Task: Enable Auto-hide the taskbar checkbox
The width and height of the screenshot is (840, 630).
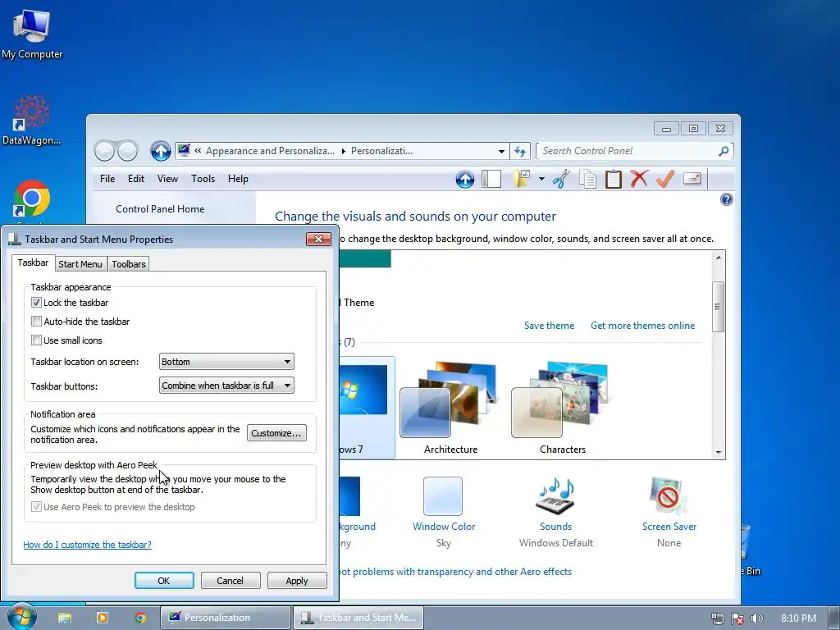Action: coord(36,322)
